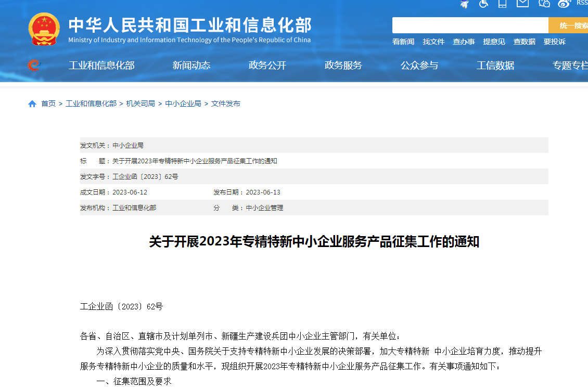Image resolution: width=588 pixels, height=389 pixels.
Task: Click the blue home icon in breadcrumb
Action: pyautogui.click(x=32, y=104)
